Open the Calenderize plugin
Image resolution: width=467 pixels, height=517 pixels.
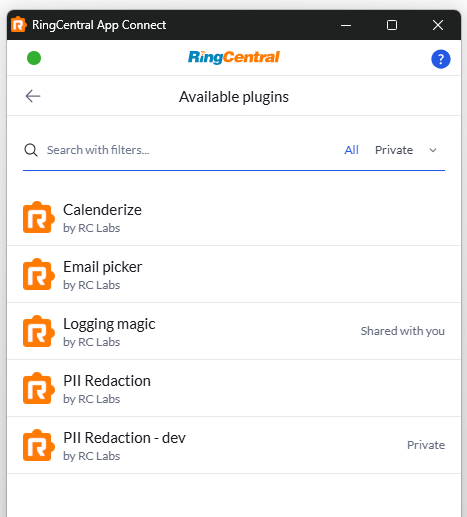click(x=234, y=217)
